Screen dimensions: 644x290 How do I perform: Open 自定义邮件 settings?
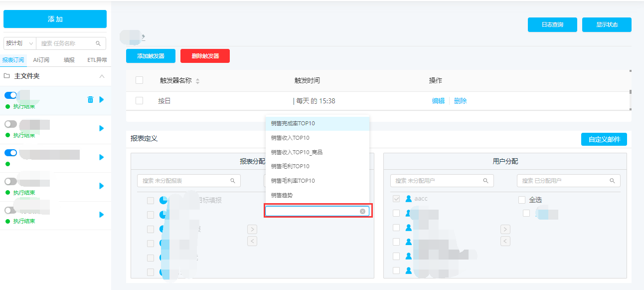point(604,139)
